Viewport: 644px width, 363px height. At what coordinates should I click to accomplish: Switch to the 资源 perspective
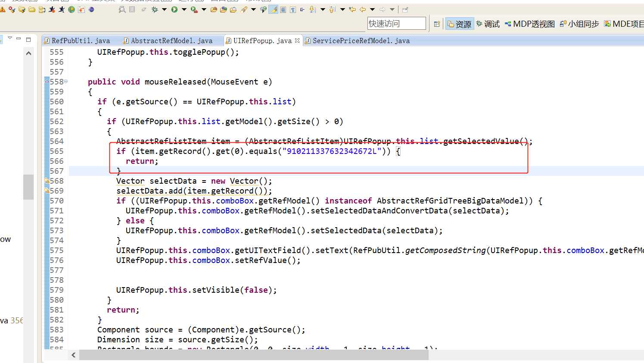click(x=459, y=24)
